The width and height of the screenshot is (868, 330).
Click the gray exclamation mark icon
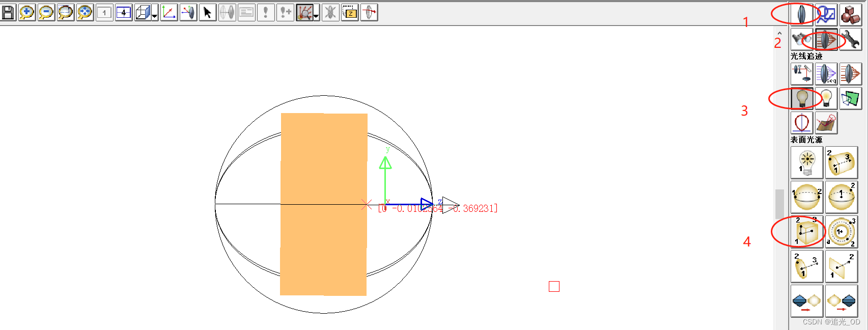click(266, 12)
